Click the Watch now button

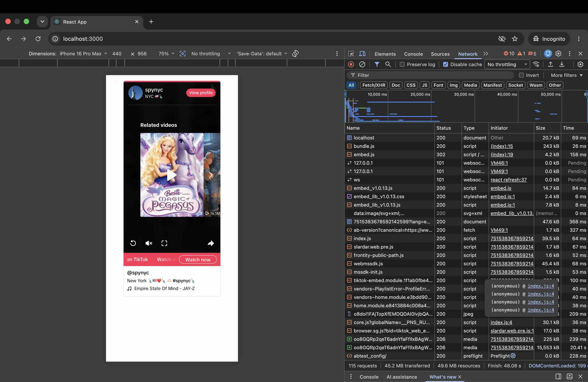coord(198,260)
